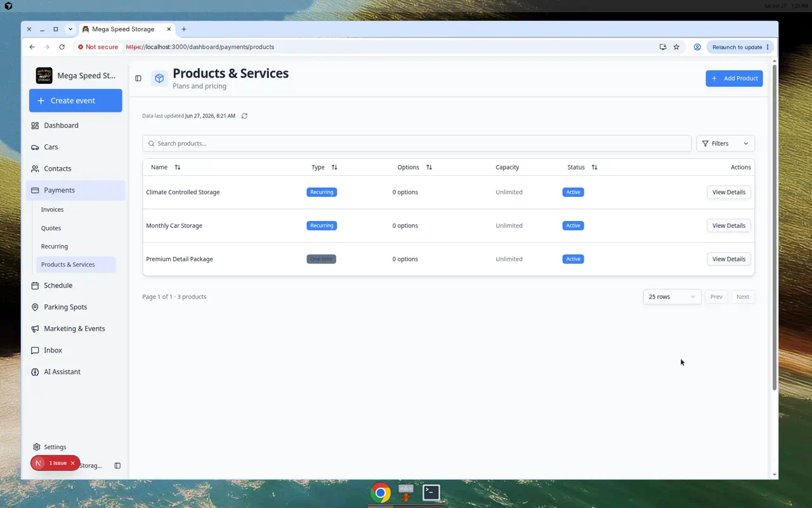
Task: View Details for Monthly Car Storage
Action: click(729, 225)
